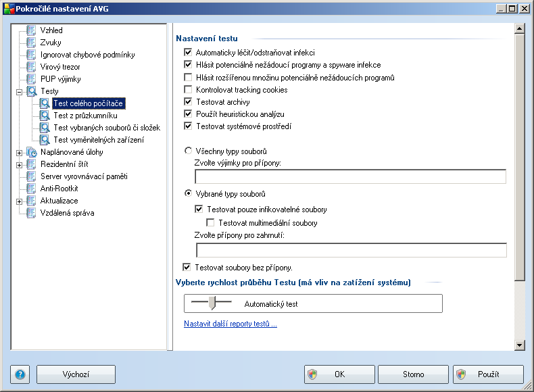Click the test speed slider handle
Image resolution: width=534 pixels, height=392 pixels.
212,303
